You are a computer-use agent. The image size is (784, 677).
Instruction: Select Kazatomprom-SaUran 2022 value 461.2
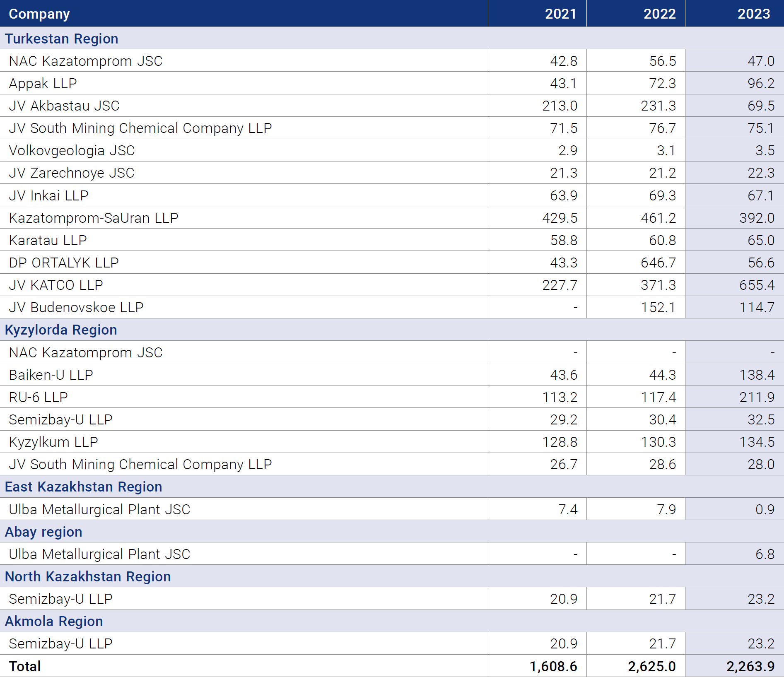(659, 218)
